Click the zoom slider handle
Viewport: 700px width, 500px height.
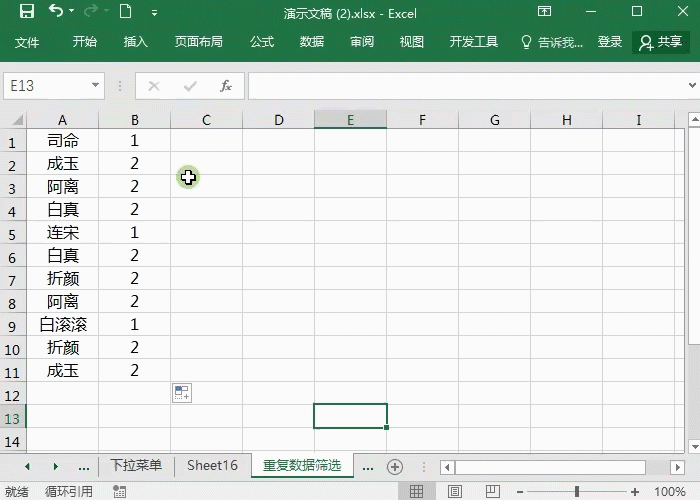tap(577, 492)
